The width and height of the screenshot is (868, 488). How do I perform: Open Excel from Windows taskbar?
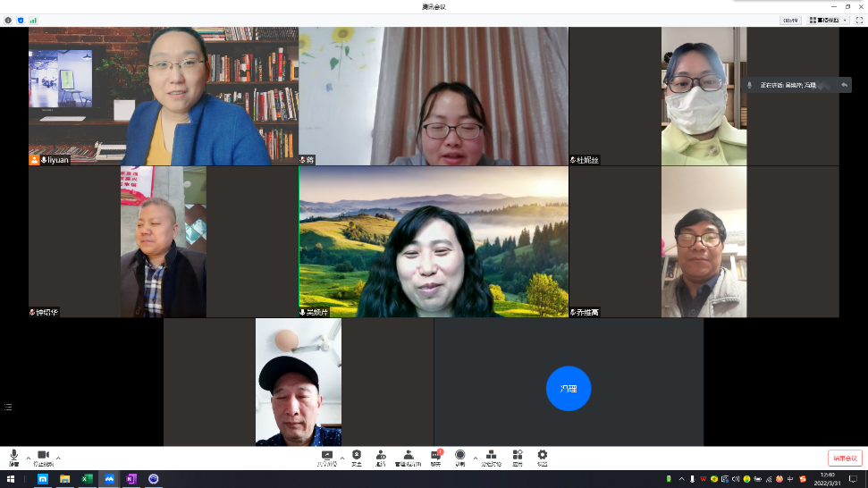click(87, 479)
